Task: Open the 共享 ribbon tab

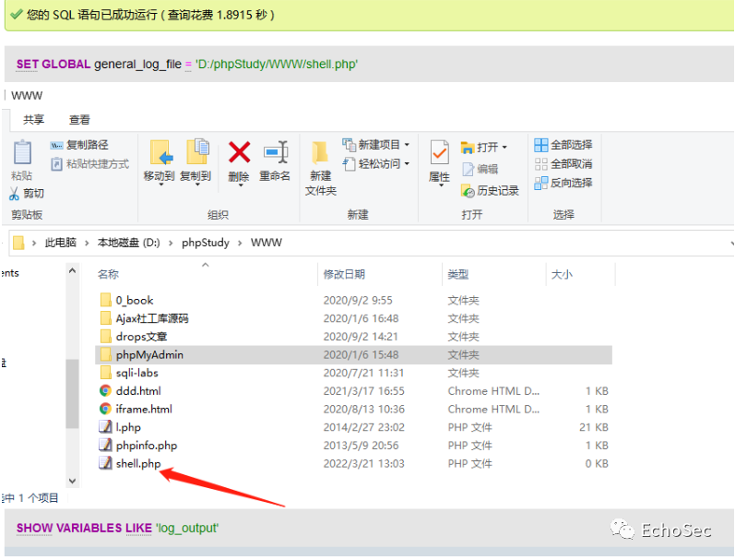Action: 34,120
